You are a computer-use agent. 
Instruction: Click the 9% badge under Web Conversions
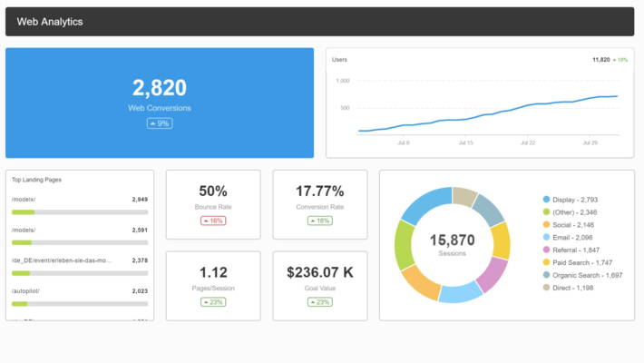(x=160, y=123)
